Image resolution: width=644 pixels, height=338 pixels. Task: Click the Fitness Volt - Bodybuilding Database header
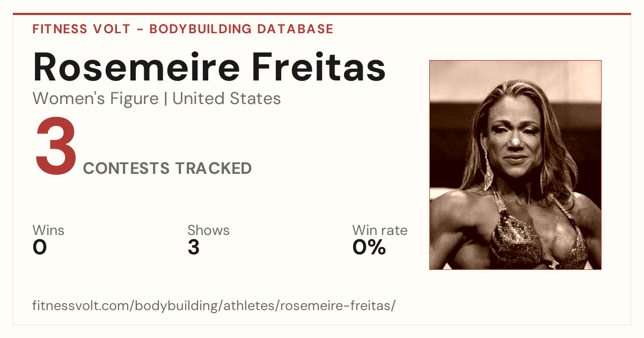pos(183,29)
